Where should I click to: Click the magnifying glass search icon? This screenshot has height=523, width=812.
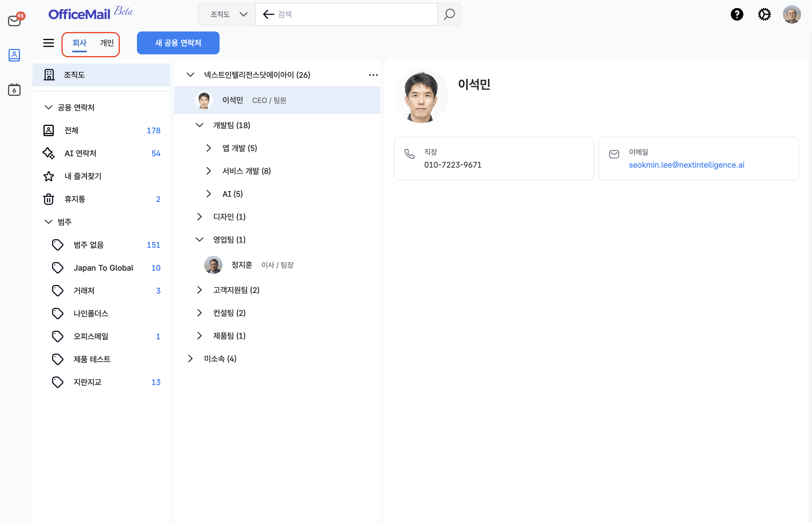449,14
